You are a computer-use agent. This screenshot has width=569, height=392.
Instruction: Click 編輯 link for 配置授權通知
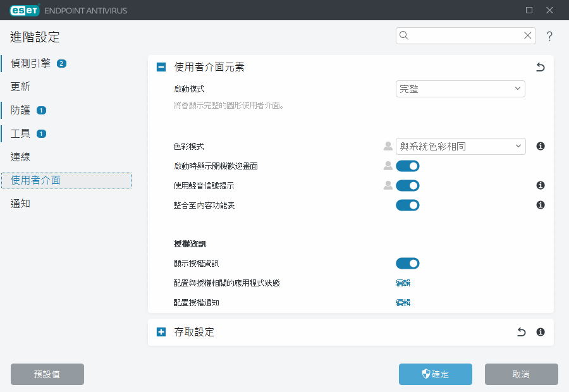403,303
